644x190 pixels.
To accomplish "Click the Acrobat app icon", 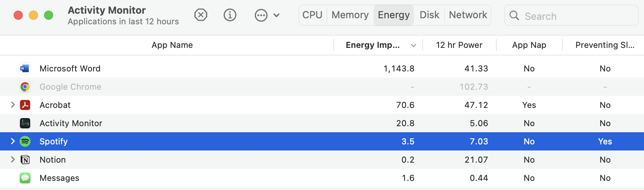I will 25,105.
